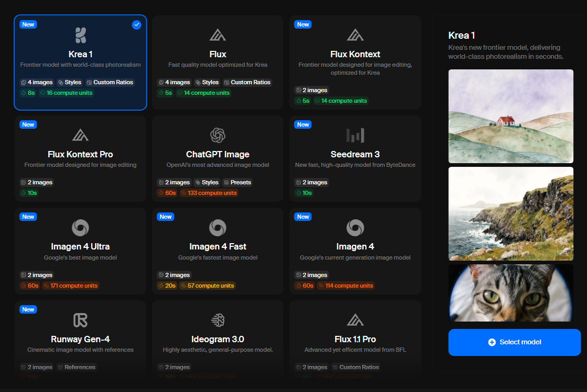Click the New badge on Seedream 3 card

pos(303,124)
